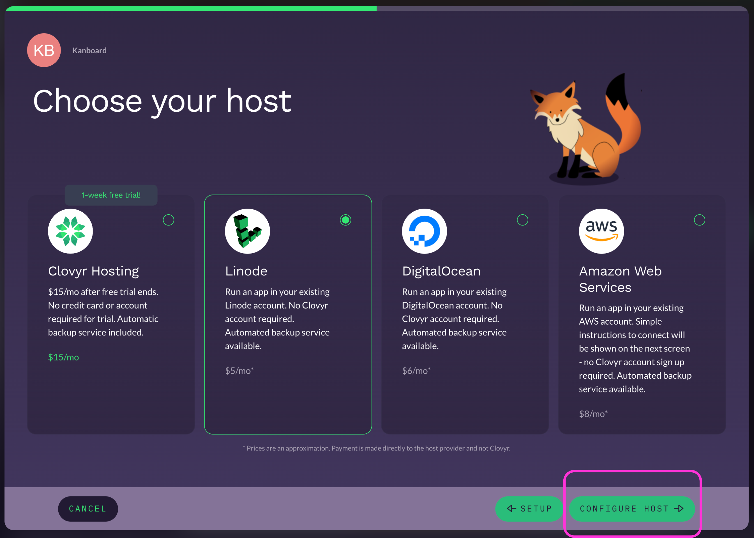Click the DigitalOcean blue logo
The width and height of the screenshot is (756, 538).
[x=425, y=232]
